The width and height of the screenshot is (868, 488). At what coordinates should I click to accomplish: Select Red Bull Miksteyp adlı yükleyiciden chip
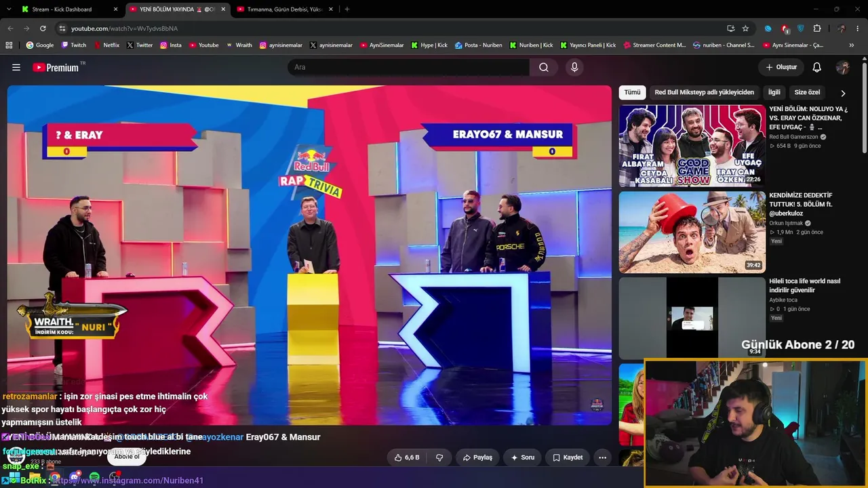coord(704,92)
